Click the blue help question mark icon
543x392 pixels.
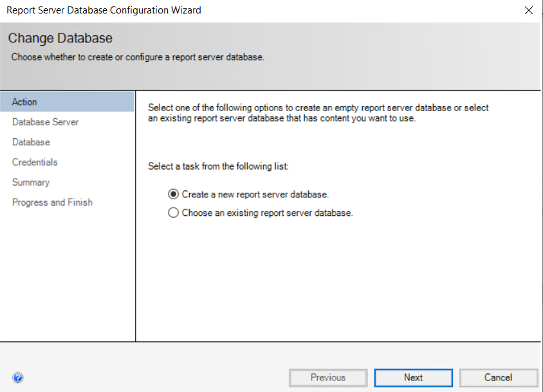18,378
